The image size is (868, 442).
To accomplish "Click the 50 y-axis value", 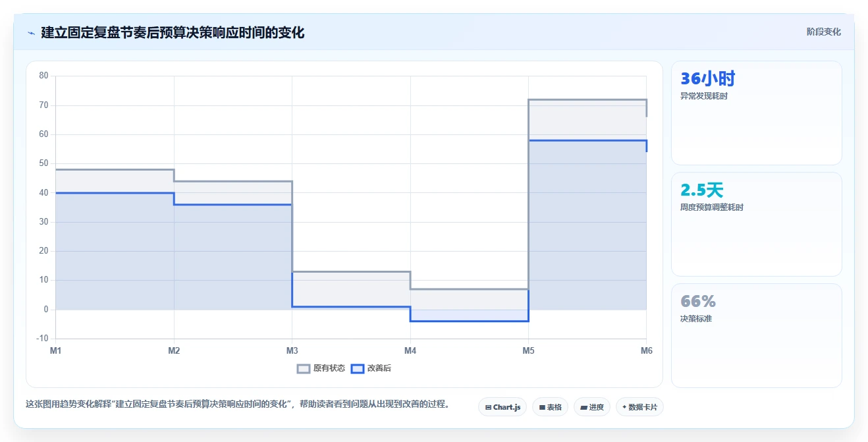I will (44, 163).
